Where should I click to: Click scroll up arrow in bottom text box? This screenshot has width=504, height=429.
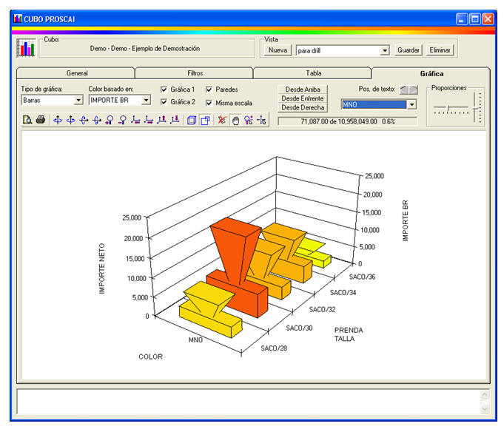coord(485,395)
